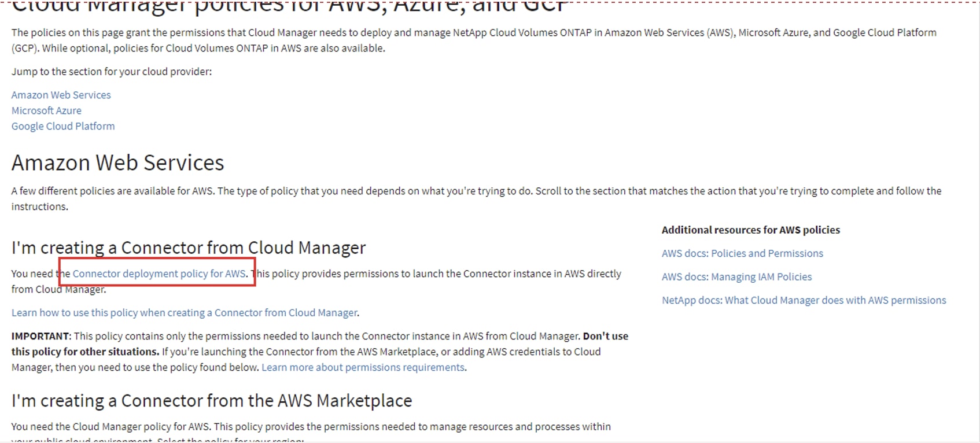Click 'Jump to the section for your cloud provider' text
This screenshot has width=980, height=443.
point(112,72)
